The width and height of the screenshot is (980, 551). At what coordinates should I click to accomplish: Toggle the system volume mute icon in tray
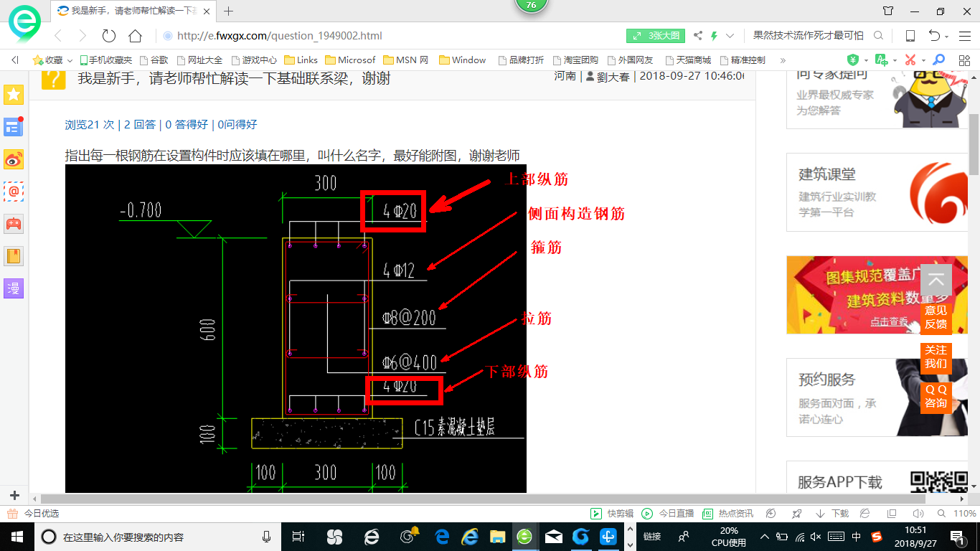coord(816,537)
